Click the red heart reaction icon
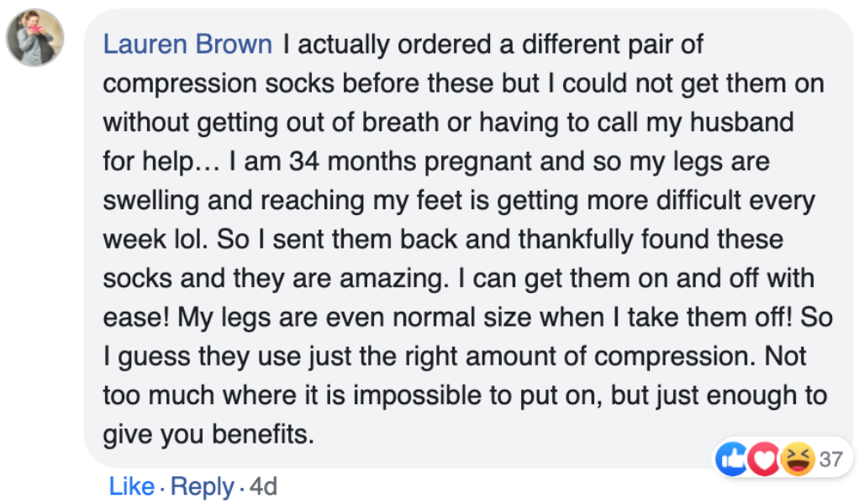The height and width of the screenshot is (504, 859). pyautogui.click(x=762, y=459)
